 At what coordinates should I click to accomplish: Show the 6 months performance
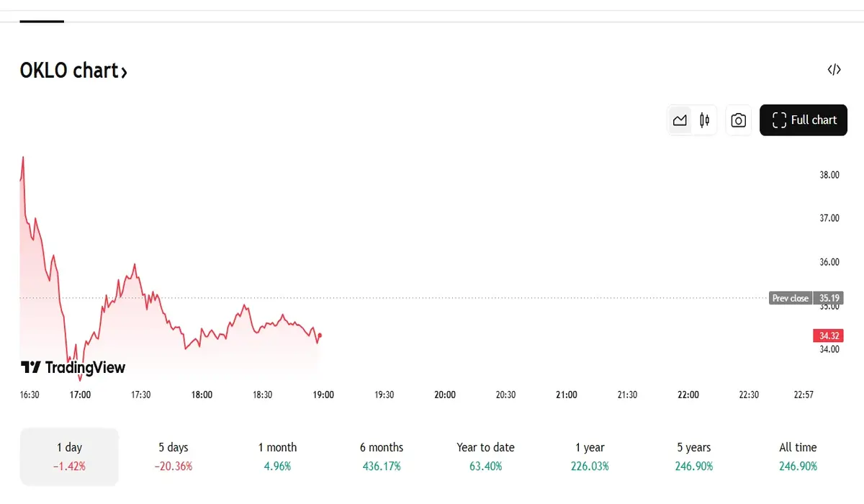pos(382,456)
